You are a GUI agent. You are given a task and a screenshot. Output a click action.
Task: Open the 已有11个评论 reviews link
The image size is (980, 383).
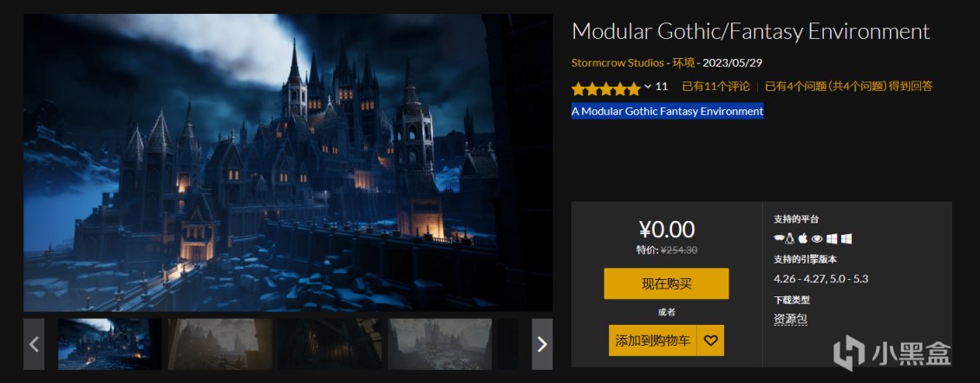tap(715, 87)
